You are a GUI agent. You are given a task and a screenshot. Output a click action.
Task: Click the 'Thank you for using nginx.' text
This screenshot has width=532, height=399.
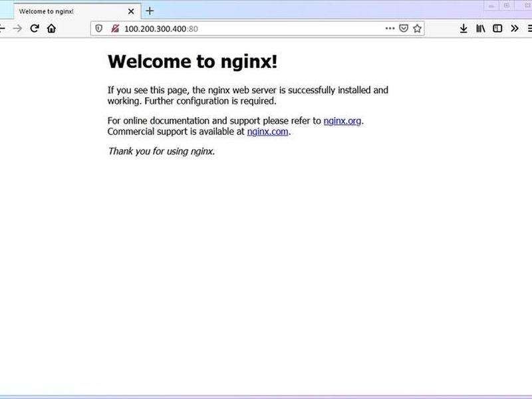click(x=161, y=152)
